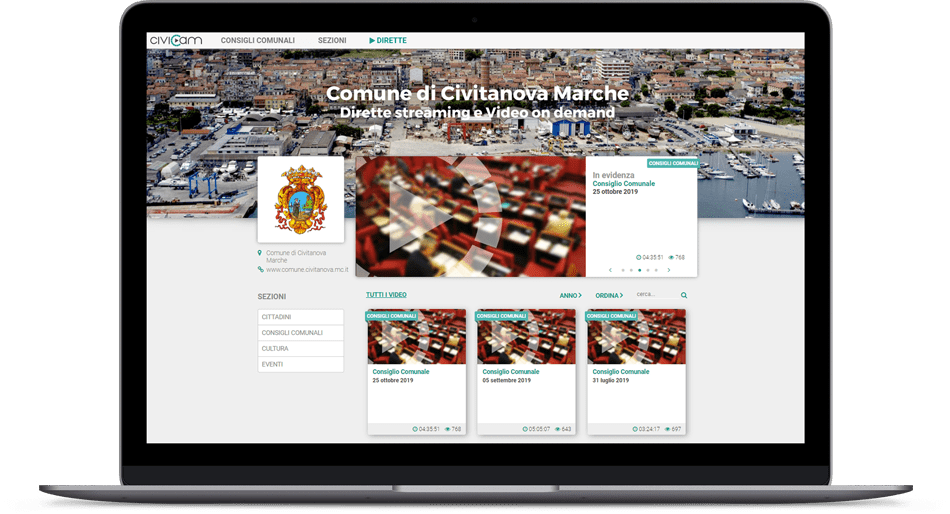
Task: Click the link chain icon
Action: pos(261,269)
